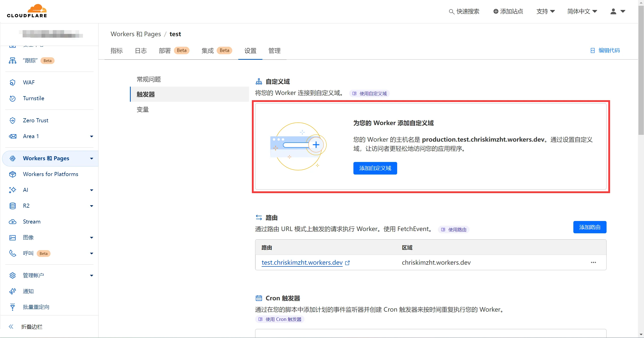Open the 使用路由 documentation link

tap(454, 230)
